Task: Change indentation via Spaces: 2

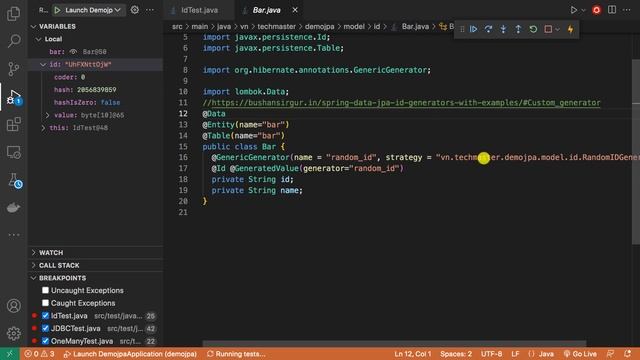Action: (x=456, y=354)
